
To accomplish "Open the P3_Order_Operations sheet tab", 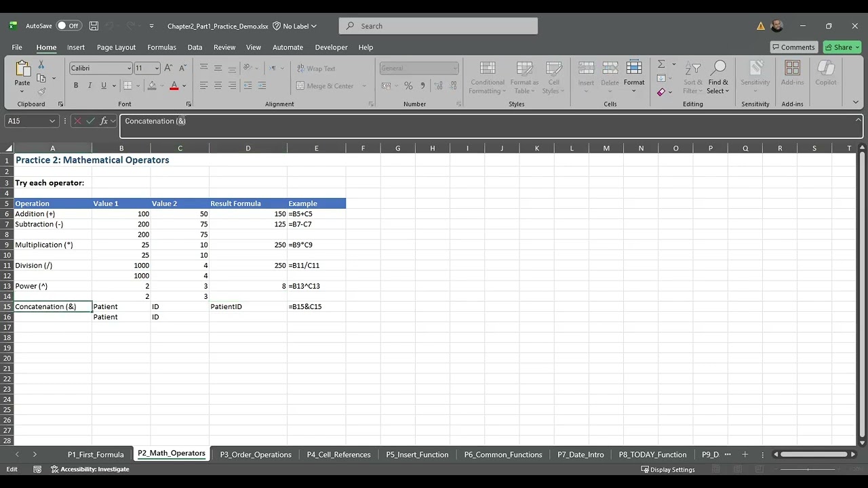I will (256, 454).
